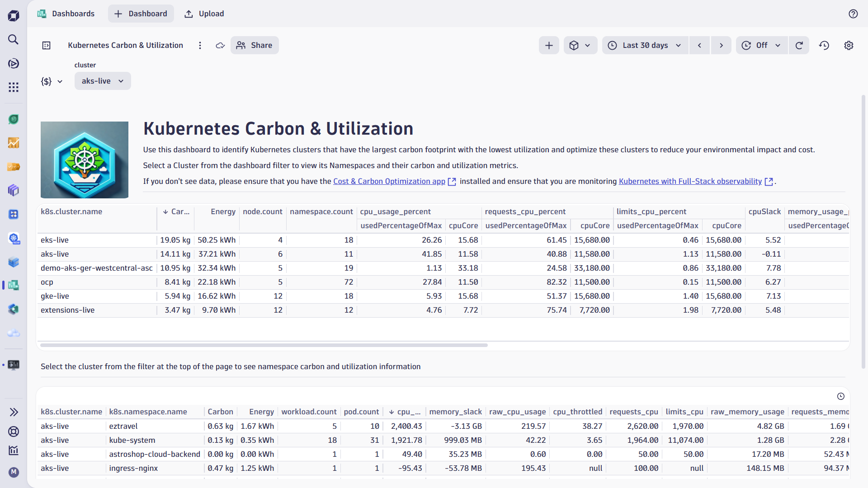The height and width of the screenshot is (488, 868).
Task: Open the aks-live cluster filter dropdown
Action: pos(102,81)
